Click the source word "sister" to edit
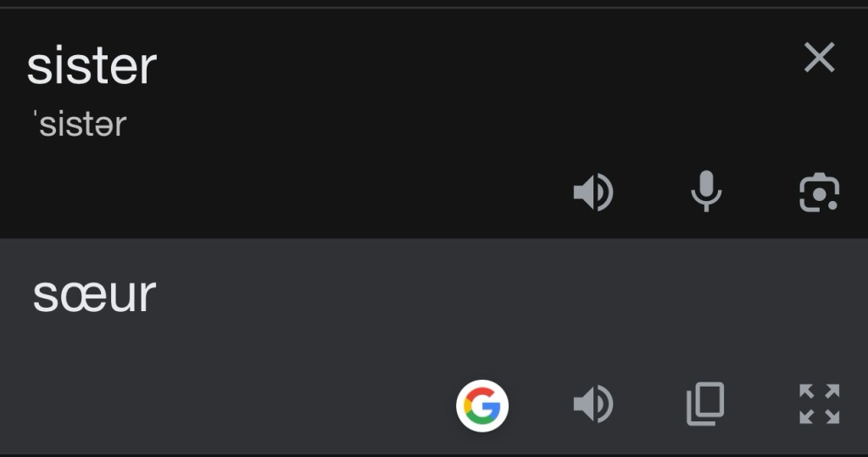Viewport: 868px width, 457px height. point(92,66)
